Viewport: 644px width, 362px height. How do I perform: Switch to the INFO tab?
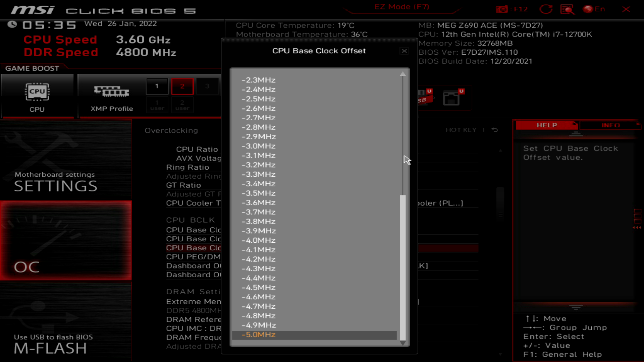[610, 125]
